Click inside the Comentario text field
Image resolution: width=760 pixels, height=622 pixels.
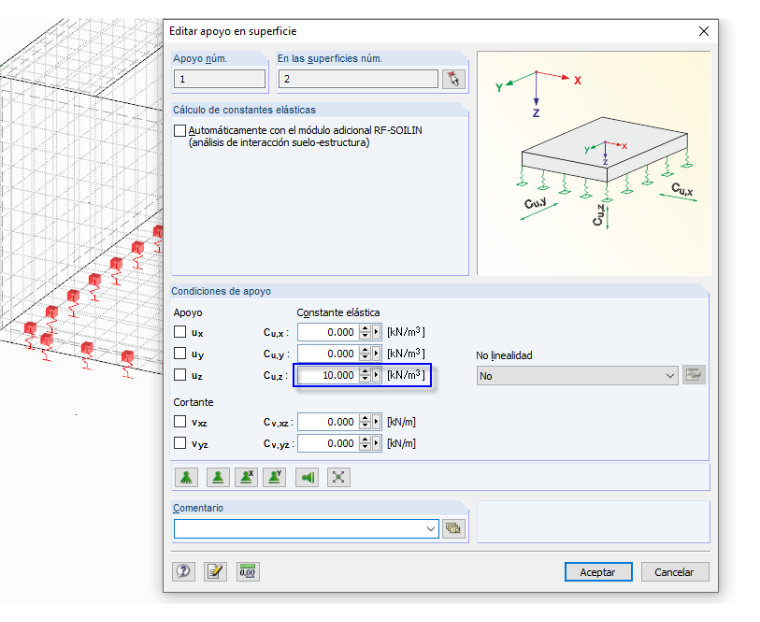tap(299, 529)
